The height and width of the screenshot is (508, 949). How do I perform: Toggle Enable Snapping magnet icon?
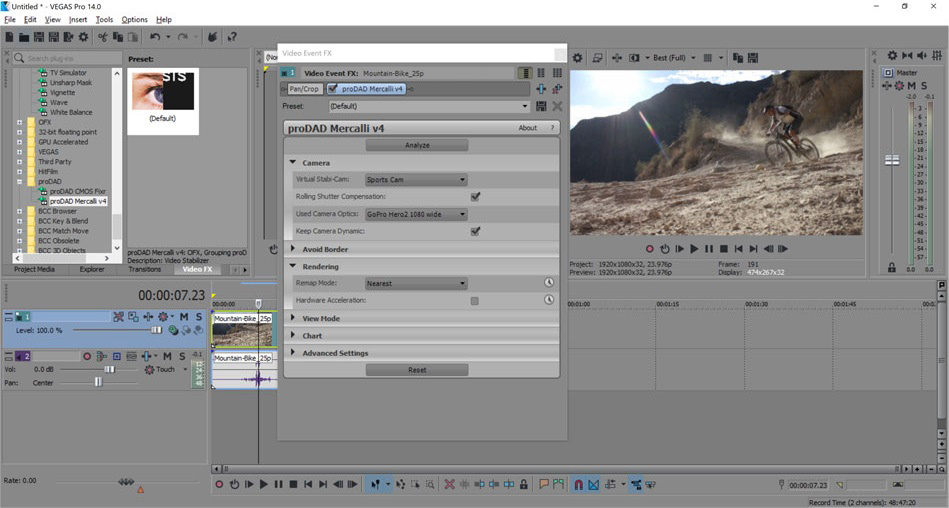579,484
